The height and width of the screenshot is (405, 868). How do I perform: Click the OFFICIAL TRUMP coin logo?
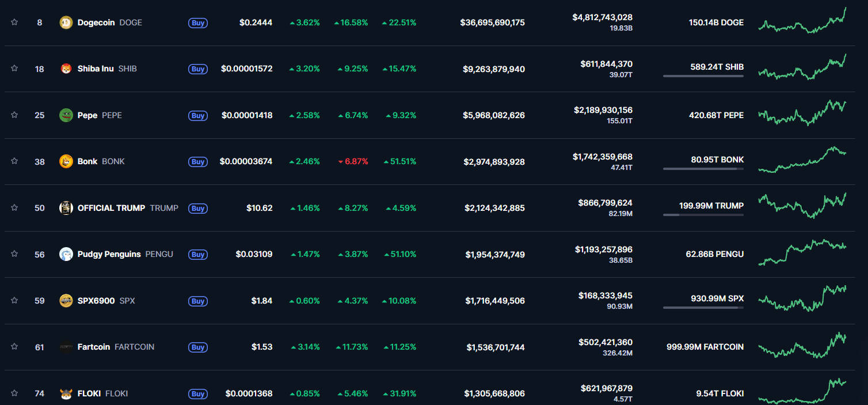tap(66, 208)
